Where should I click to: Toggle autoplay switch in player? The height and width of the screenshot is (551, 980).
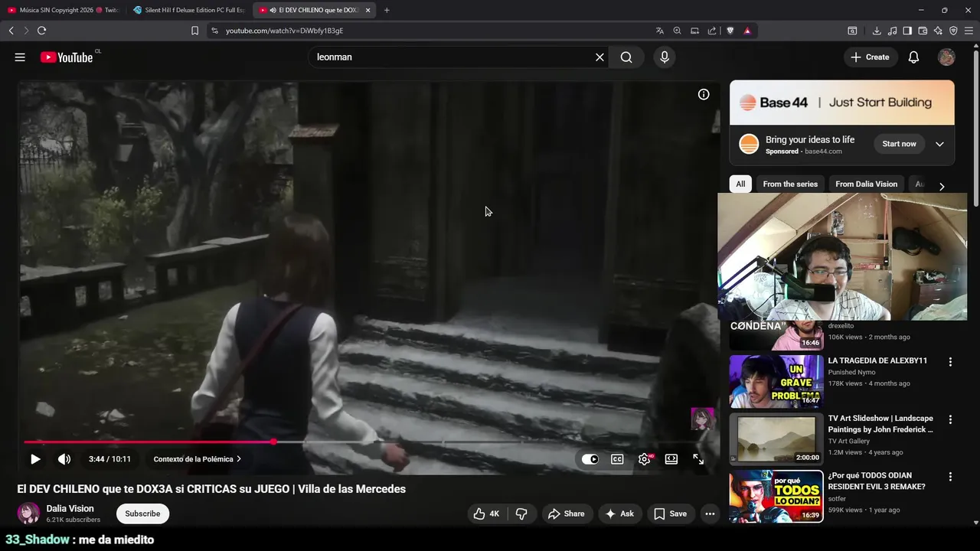pos(590,459)
